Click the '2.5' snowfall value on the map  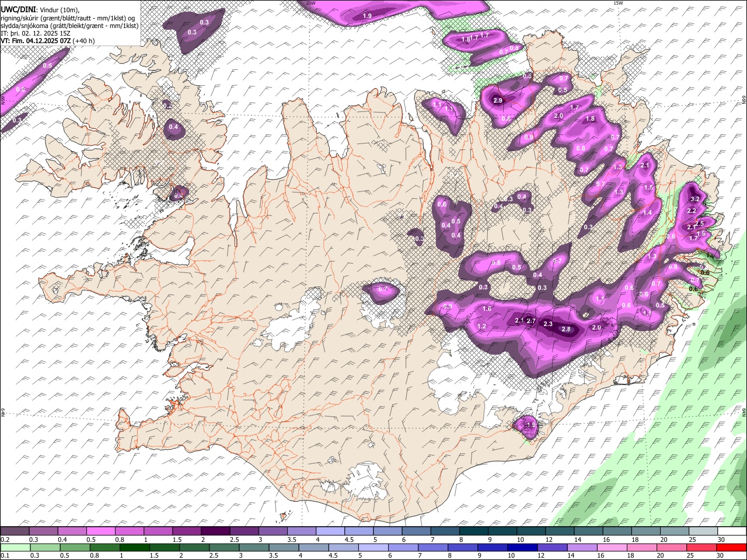(700, 223)
